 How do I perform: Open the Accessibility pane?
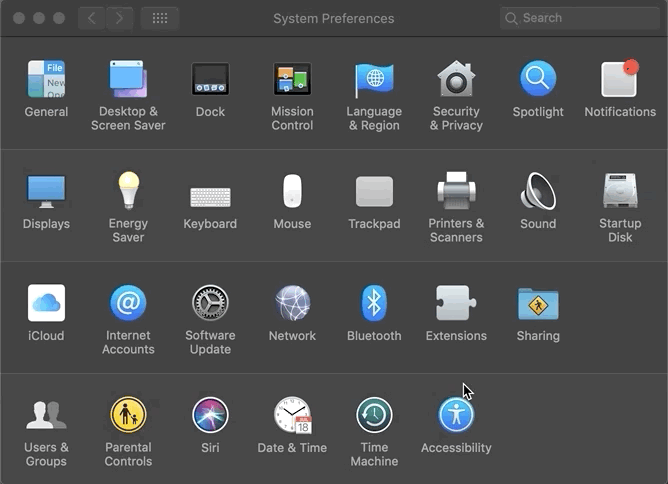tap(456, 415)
